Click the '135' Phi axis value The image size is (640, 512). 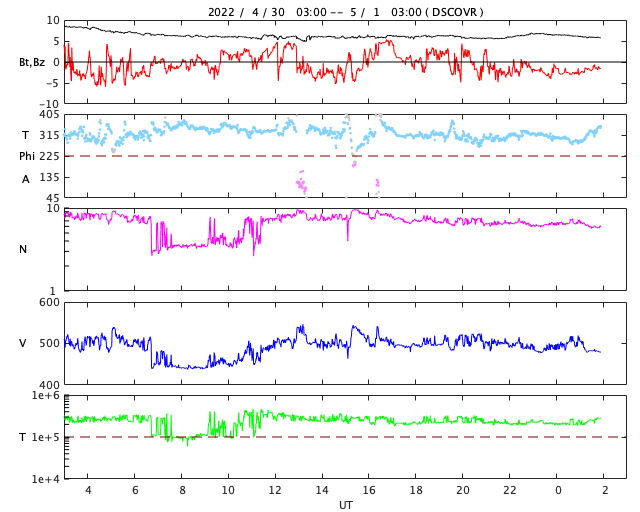click(x=49, y=177)
